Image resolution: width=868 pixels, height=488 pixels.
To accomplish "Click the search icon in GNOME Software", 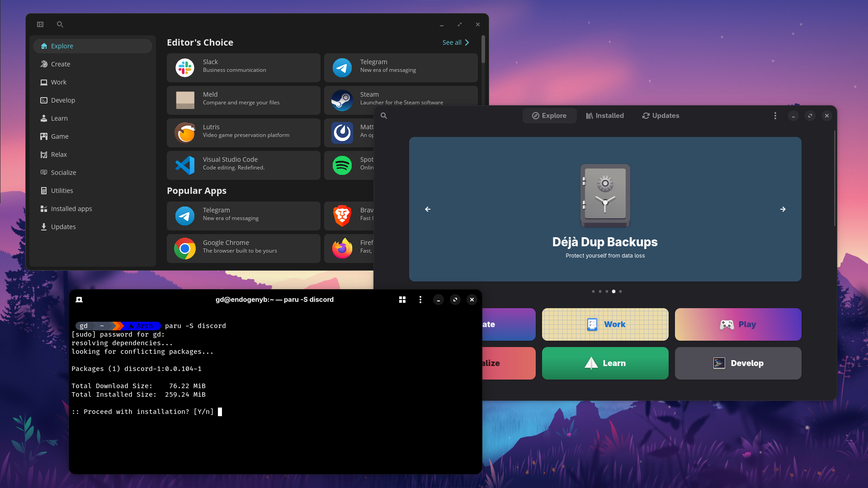I will tap(384, 116).
